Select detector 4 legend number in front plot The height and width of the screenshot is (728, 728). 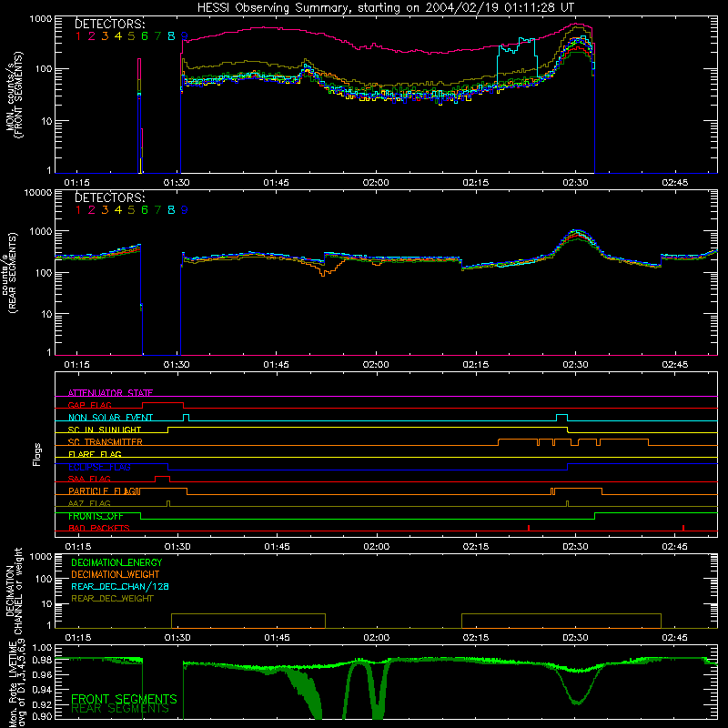118,36
